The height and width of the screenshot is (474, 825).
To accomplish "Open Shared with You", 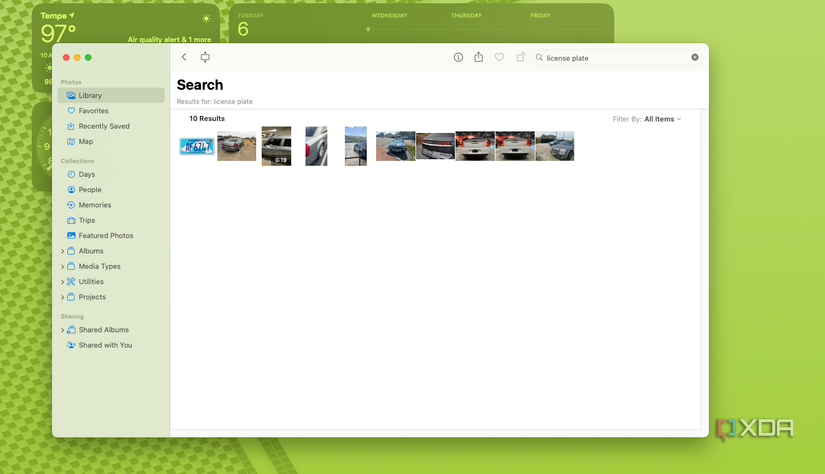I will pos(99,345).
